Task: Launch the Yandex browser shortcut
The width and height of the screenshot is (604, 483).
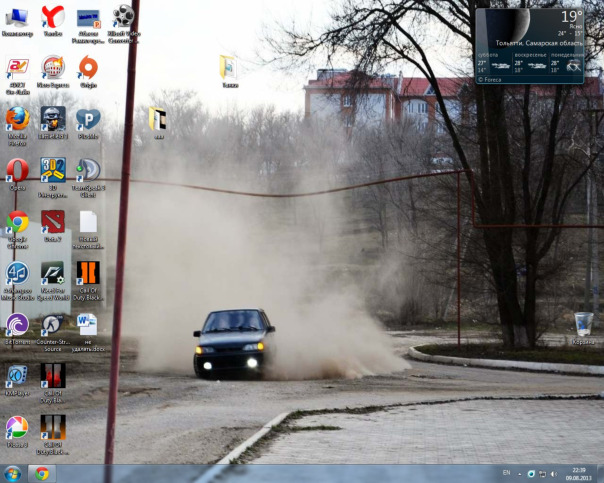Action: click(53, 22)
